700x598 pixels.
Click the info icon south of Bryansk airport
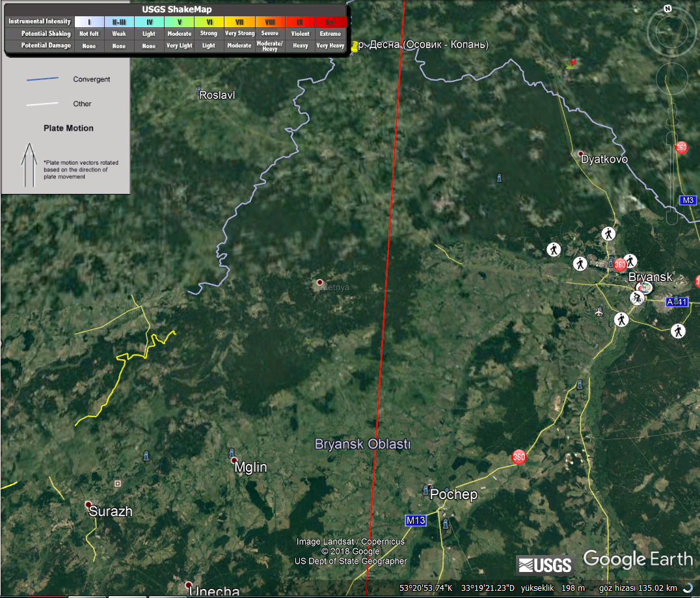point(580,384)
